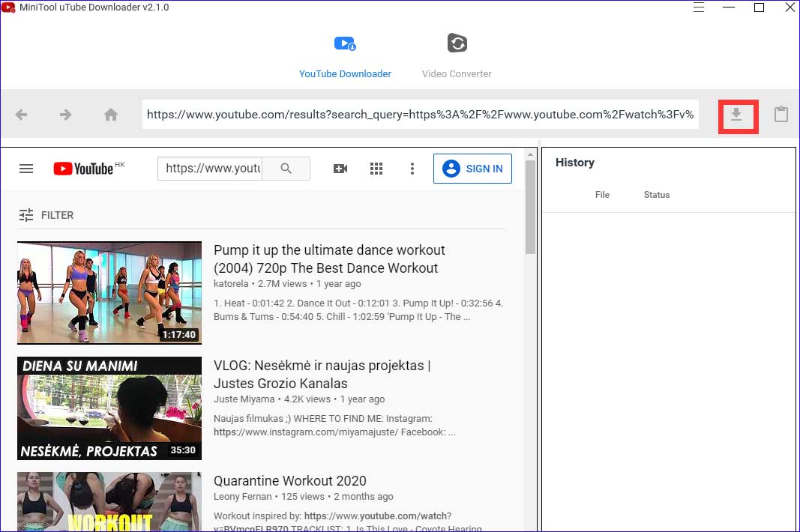Open the YouTube apps grid icon
Image resolution: width=800 pixels, height=532 pixels.
(x=376, y=169)
